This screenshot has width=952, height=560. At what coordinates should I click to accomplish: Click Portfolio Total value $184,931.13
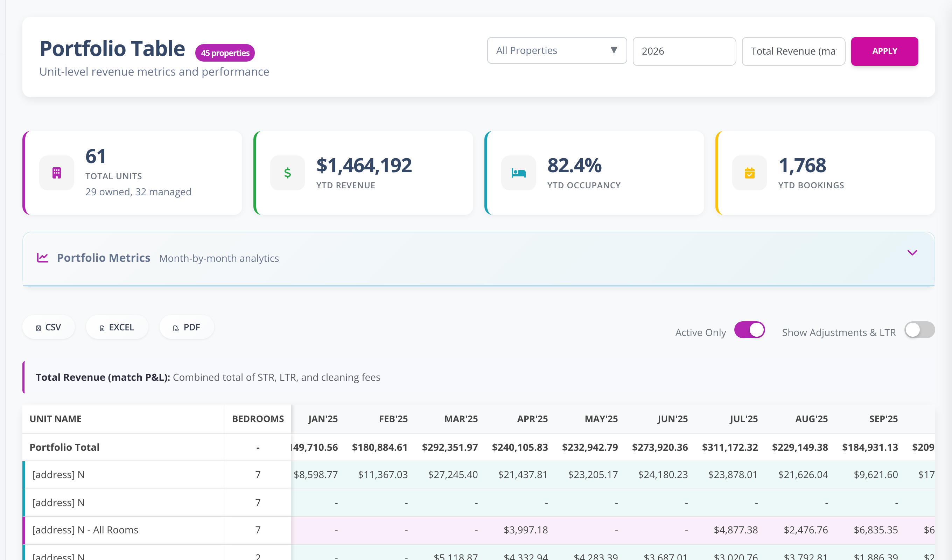(870, 447)
